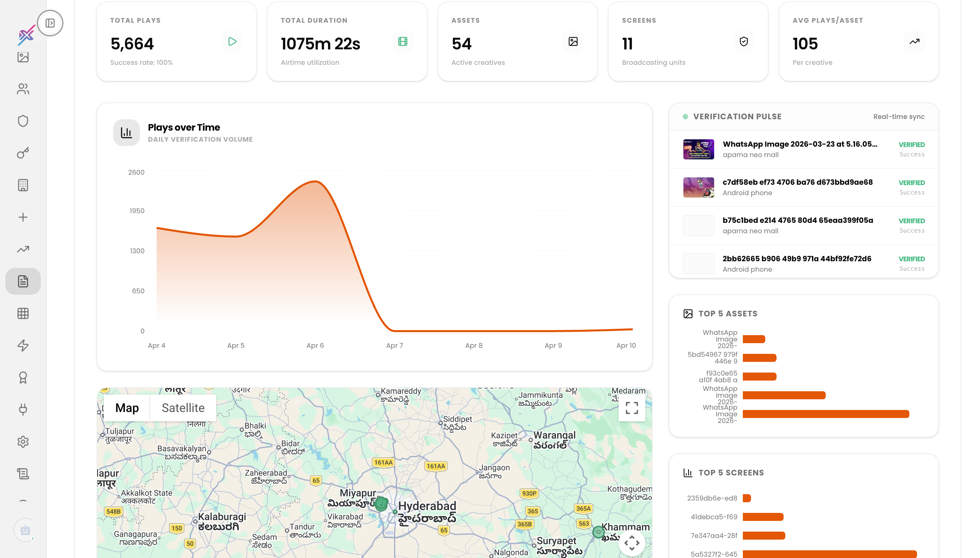Click the Khammam green map marker
Image resolution: width=980 pixels, height=558 pixels.
tap(599, 532)
